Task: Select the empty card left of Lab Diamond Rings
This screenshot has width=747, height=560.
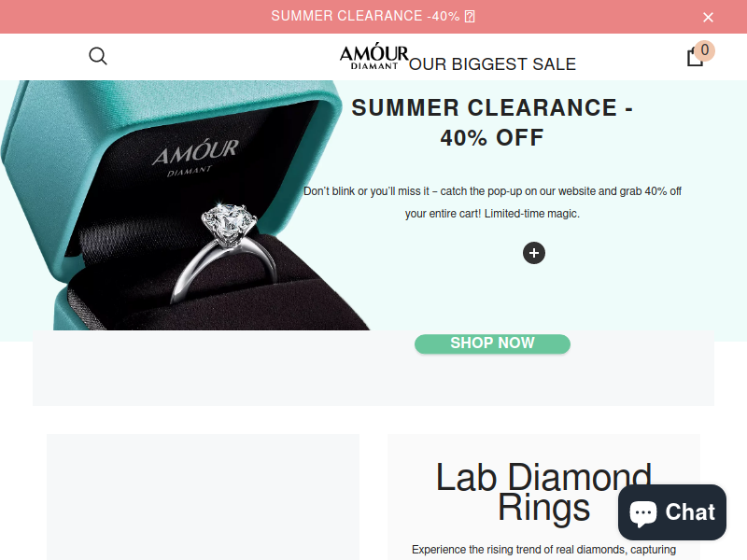Action: (x=203, y=497)
